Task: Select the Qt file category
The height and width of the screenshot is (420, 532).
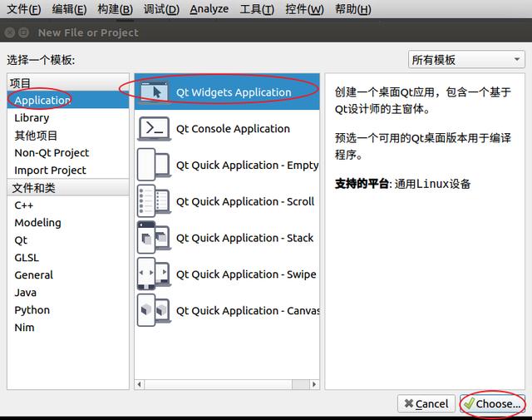Action: [x=68, y=240]
